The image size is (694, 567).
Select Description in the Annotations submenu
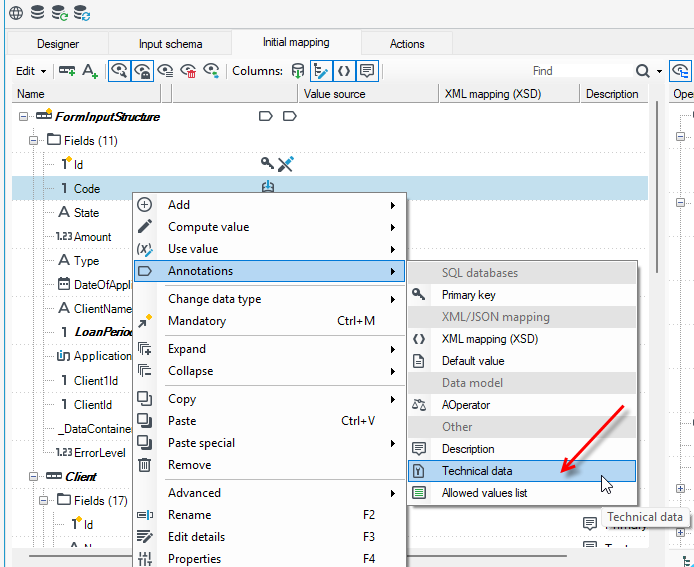point(522,449)
